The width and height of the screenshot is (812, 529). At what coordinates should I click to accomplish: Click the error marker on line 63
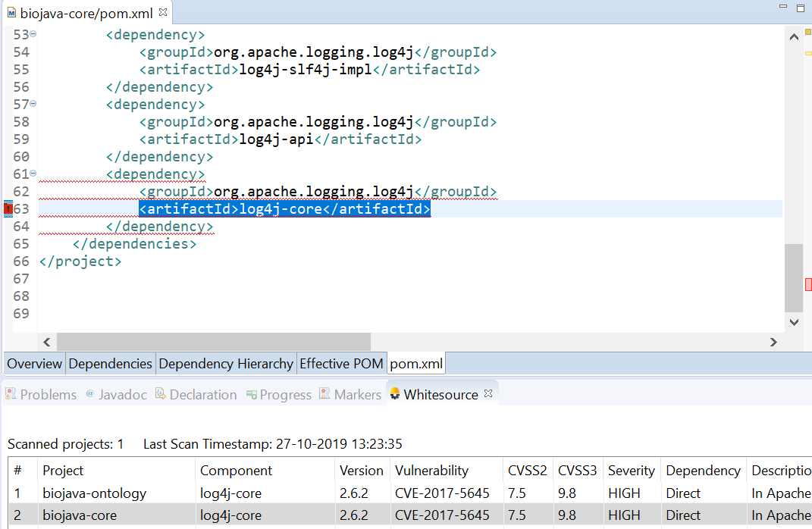click(x=8, y=209)
